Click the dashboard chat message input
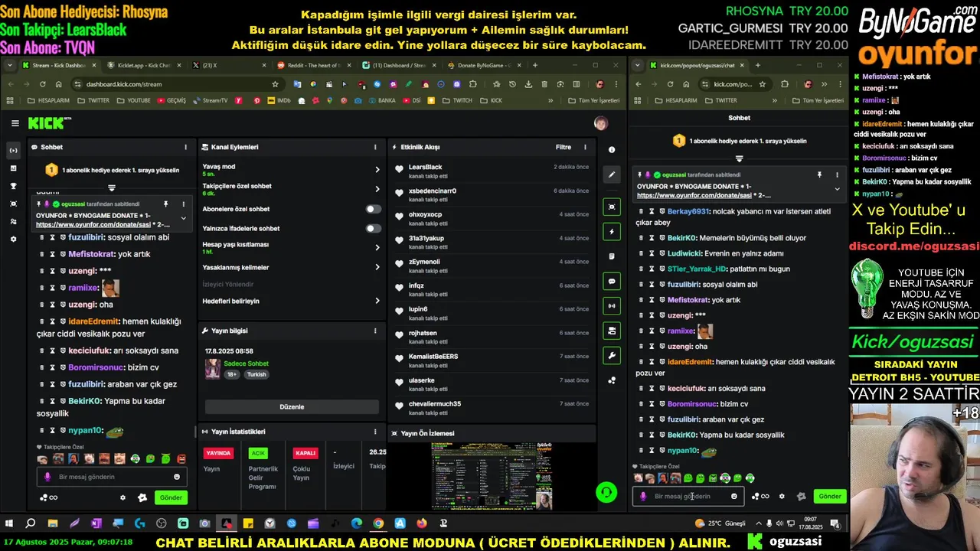Screen dimensions: 980x551 point(111,477)
